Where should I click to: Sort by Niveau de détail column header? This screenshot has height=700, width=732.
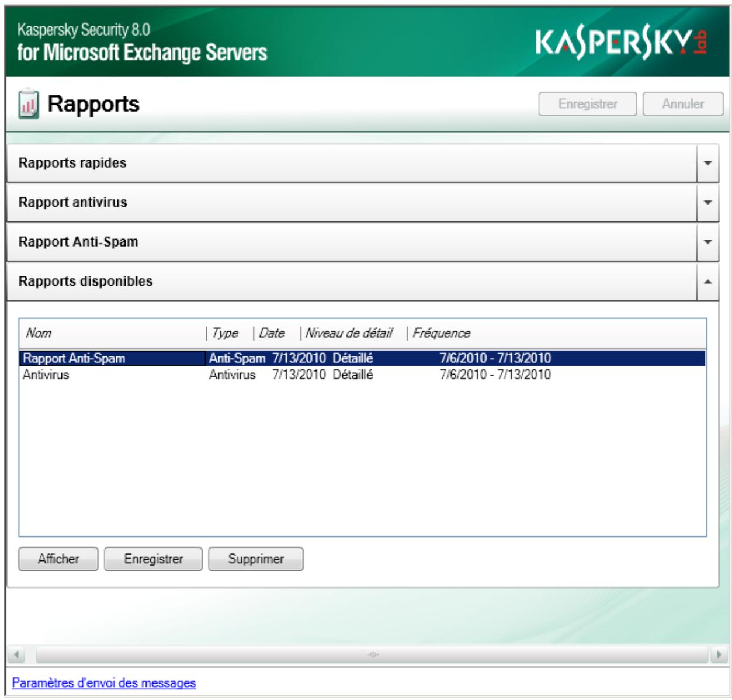[353, 333]
